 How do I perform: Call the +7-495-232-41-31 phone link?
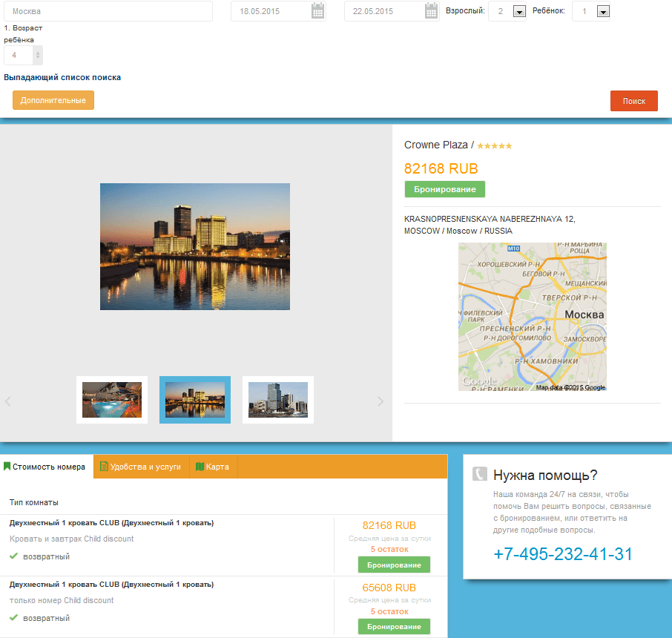pos(563,554)
